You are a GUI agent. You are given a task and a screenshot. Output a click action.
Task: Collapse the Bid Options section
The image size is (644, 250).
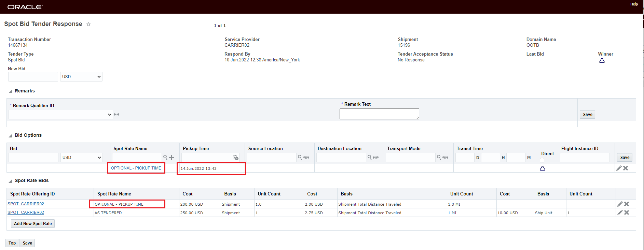click(x=11, y=135)
